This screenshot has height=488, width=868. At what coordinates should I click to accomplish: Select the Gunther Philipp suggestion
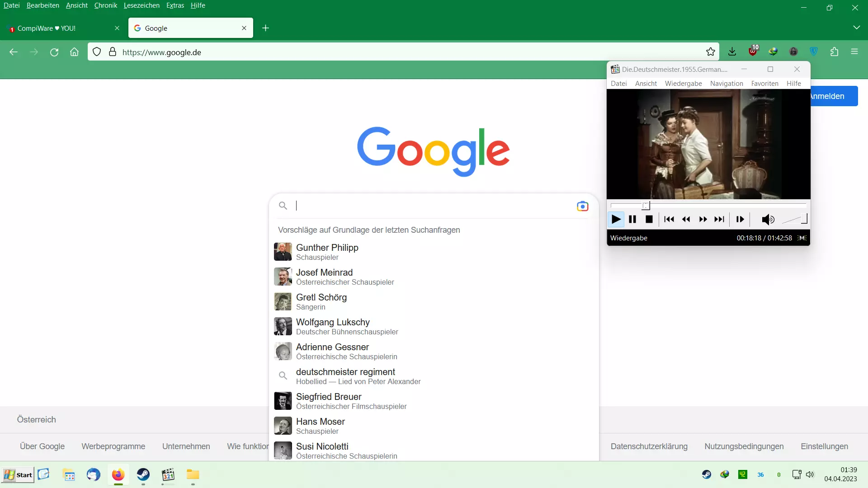pyautogui.click(x=434, y=252)
